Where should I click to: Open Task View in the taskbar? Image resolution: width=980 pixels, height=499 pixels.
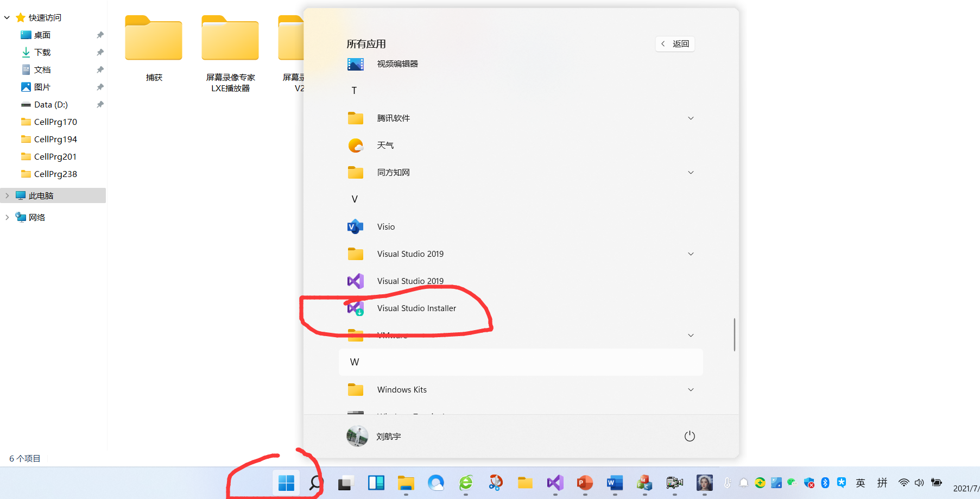346,483
